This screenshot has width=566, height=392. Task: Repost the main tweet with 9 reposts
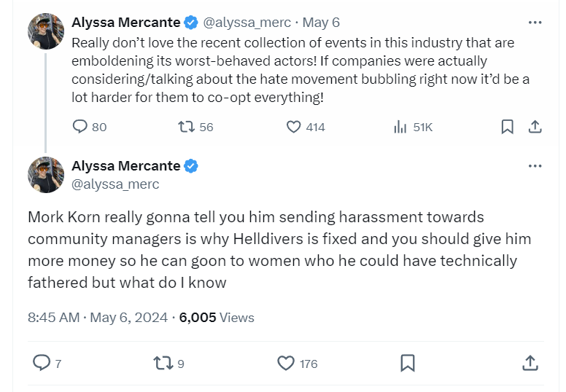pos(166,362)
